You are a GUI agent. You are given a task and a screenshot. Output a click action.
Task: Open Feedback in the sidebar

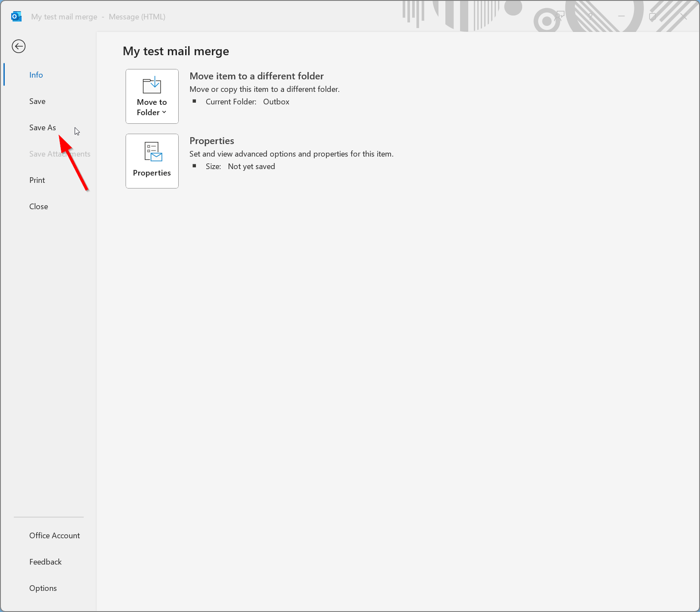pos(46,562)
